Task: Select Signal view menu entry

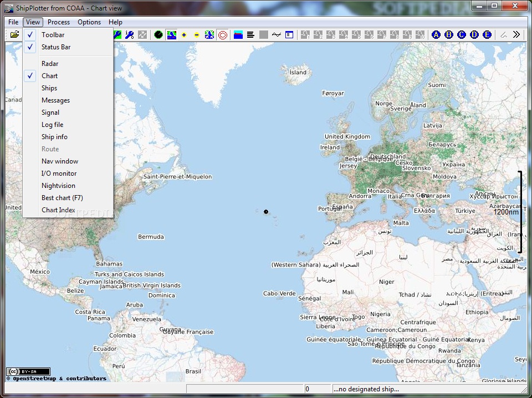Action: 68,113
